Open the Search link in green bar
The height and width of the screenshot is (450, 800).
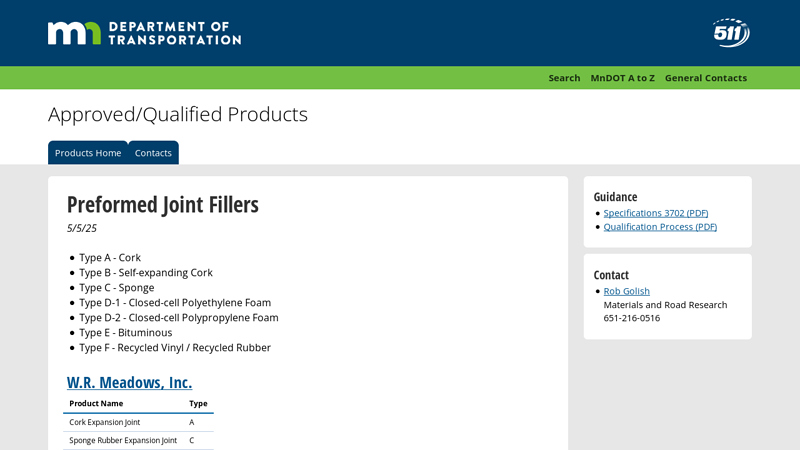(x=564, y=78)
